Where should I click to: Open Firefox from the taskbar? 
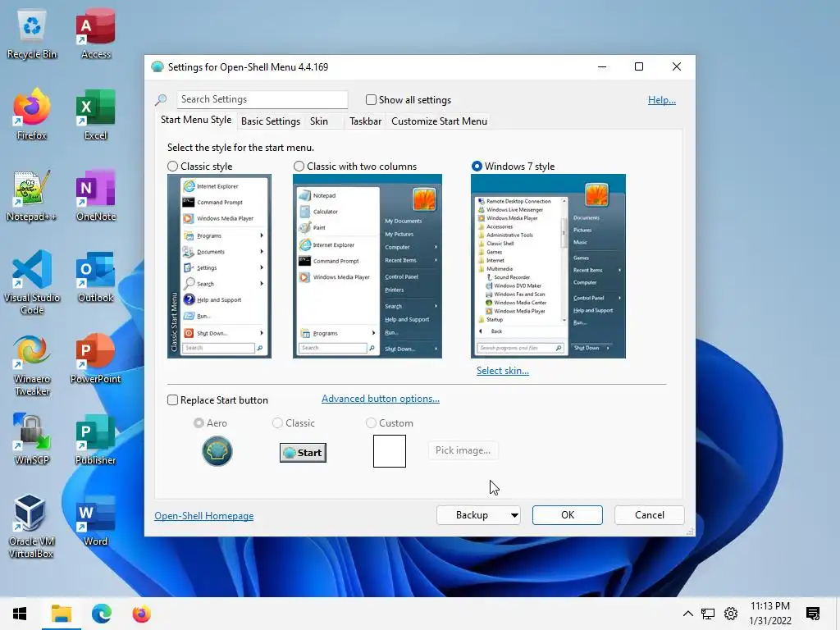[141, 614]
